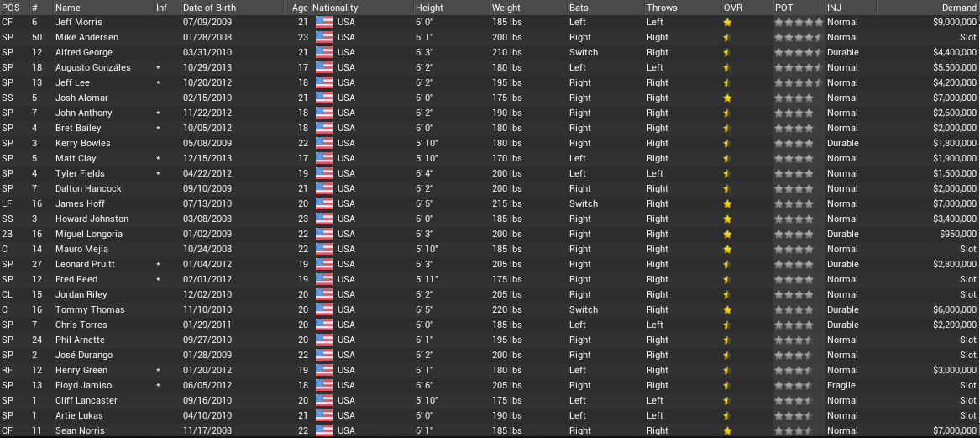Click Jeff Morris's gold overall rating star
Screen dimensions: 980x438
pos(727,23)
